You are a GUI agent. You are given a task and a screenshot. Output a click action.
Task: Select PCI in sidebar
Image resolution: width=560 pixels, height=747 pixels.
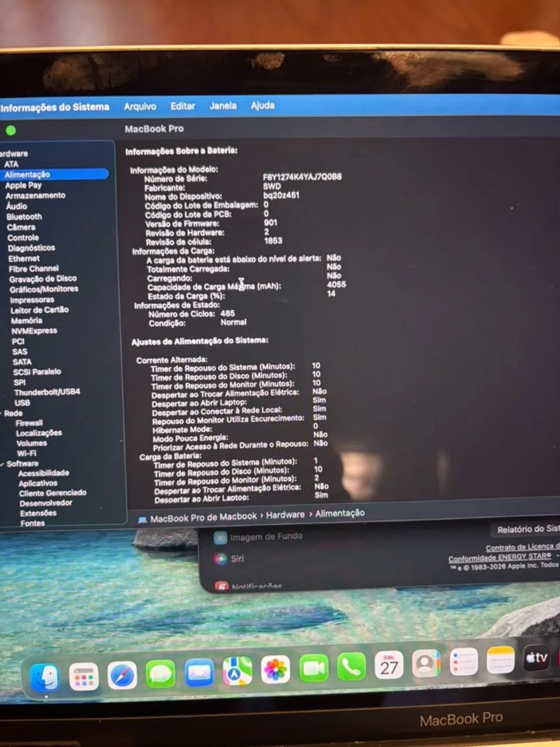(18, 341)
